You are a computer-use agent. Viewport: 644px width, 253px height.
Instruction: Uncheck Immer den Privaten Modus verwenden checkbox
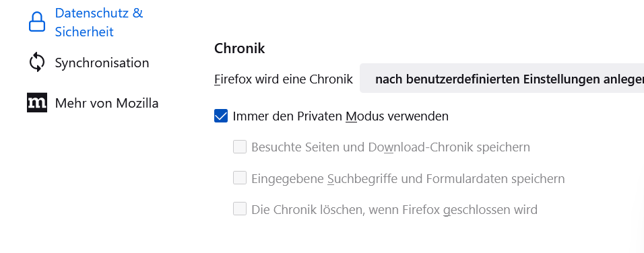pyautogui.click(x=221, y=116)
